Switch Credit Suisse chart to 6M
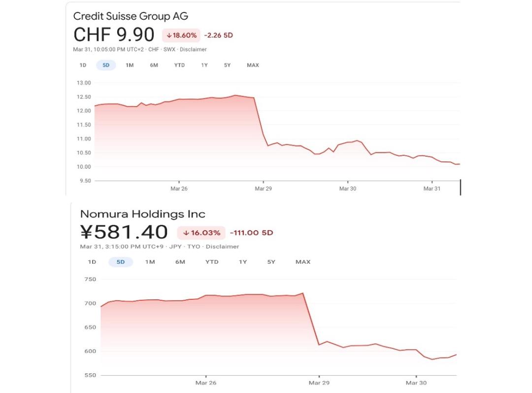 (x=154, y=65)
